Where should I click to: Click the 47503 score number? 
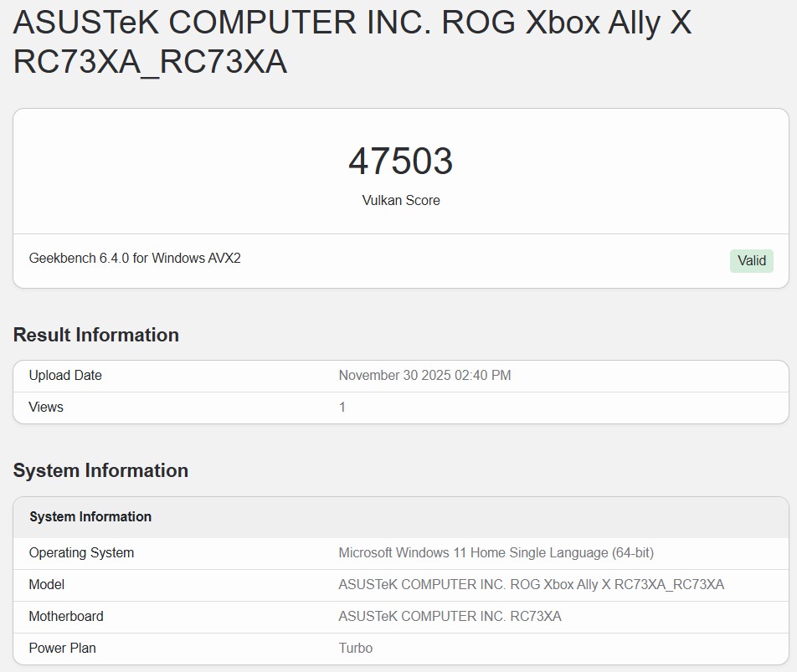[x=400, y=161]
